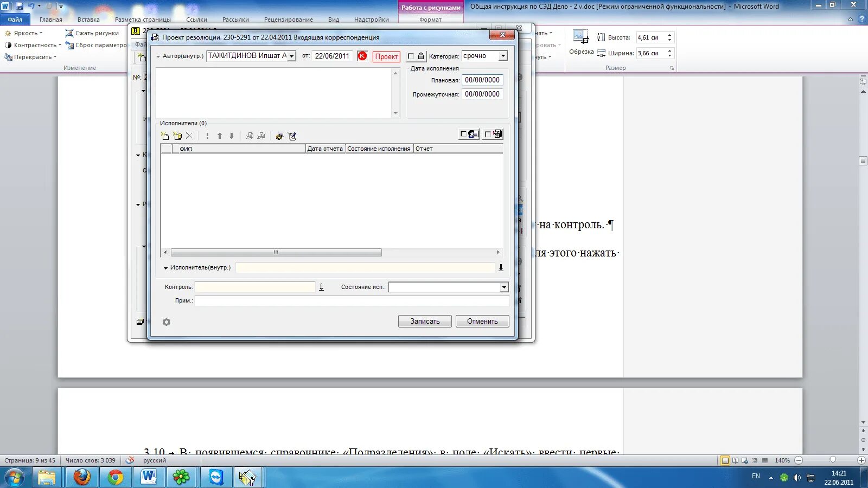Open the Категория dropdown showing срочно

tap(503, 56)
